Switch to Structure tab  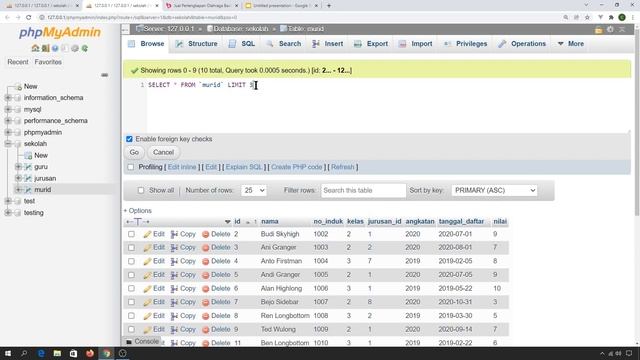tap(197, 44)
